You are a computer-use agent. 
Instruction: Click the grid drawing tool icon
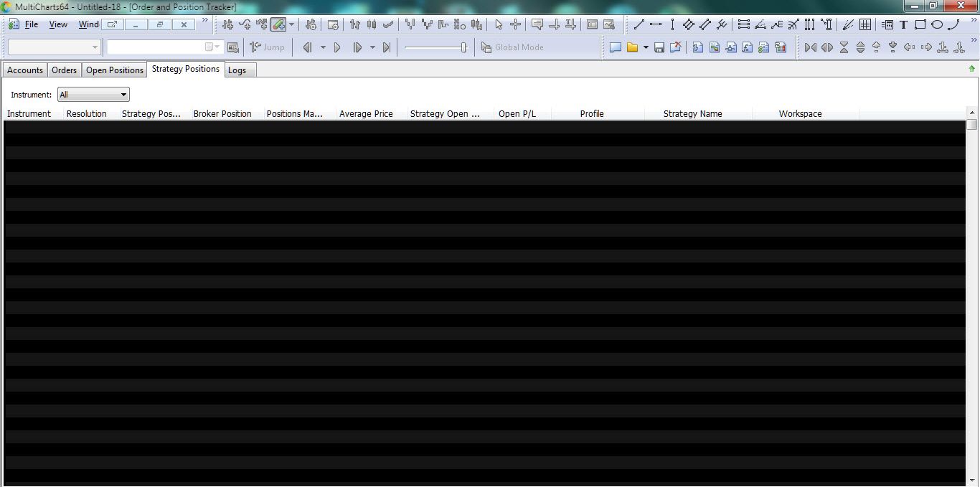865,24
